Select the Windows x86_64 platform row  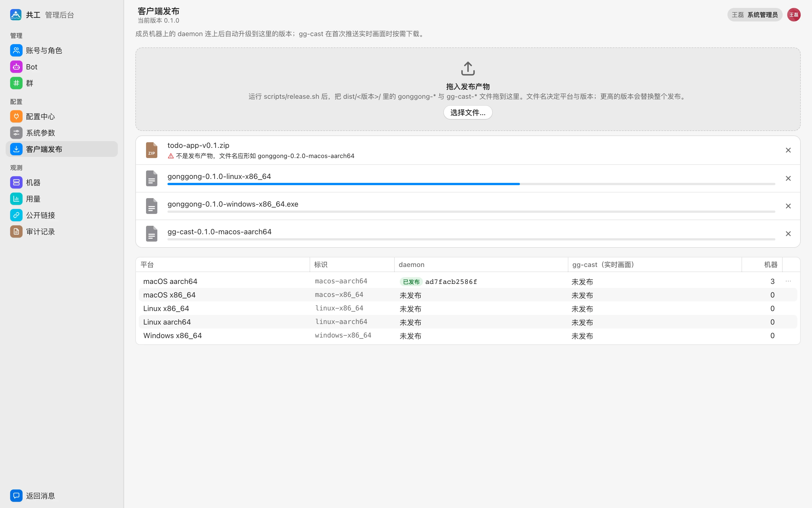(x=468, y=336)
